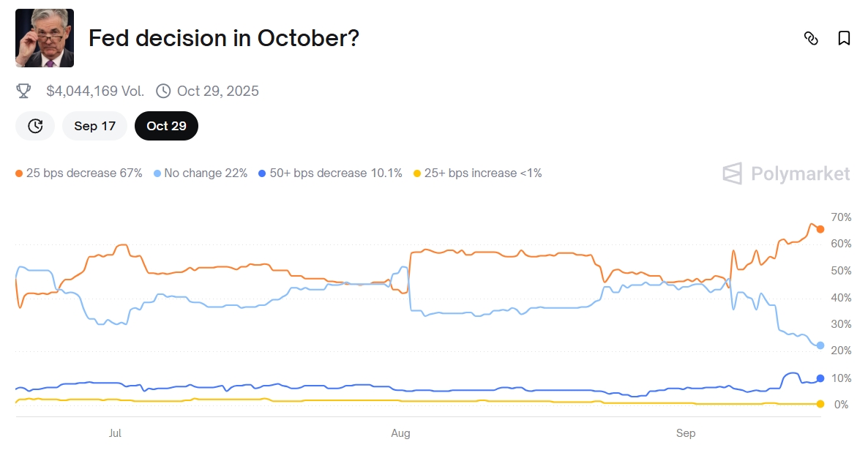Click the trophy icon near volume
This screenshot has height=453, width=868.
coord(23,91)
